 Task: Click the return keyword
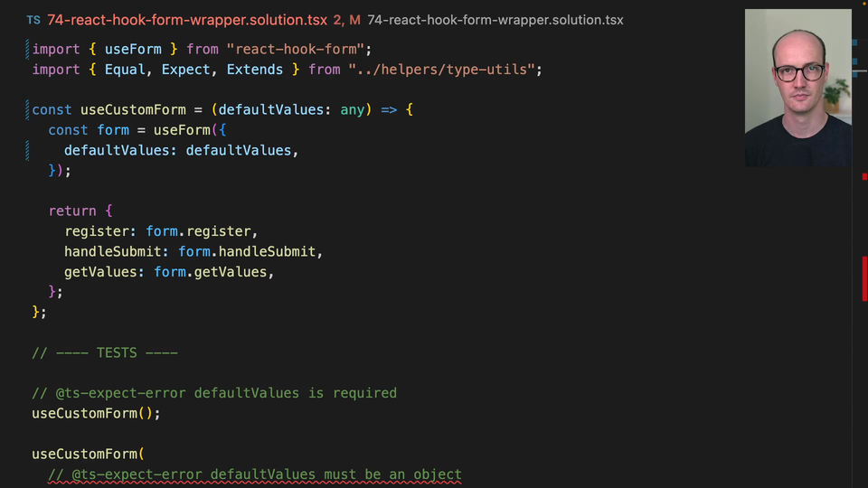(x=72, y=211)
